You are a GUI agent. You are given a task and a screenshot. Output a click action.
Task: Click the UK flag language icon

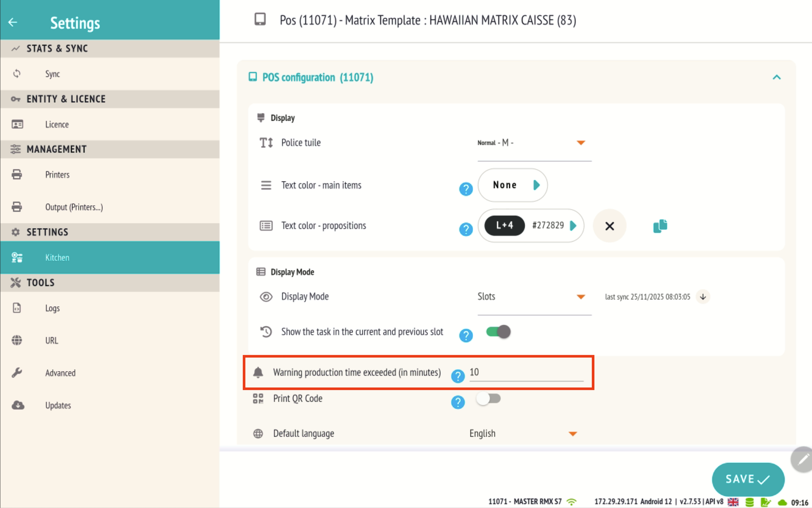733,502
